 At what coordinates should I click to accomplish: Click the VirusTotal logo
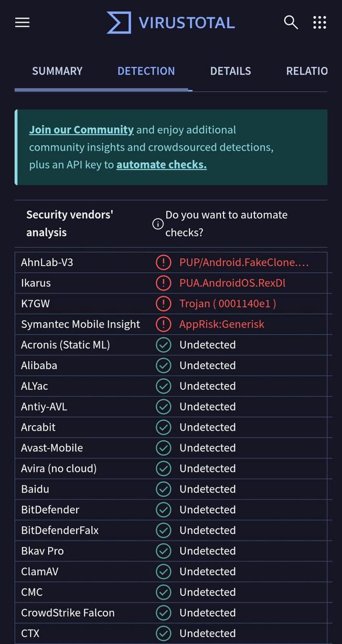(170, 22)
